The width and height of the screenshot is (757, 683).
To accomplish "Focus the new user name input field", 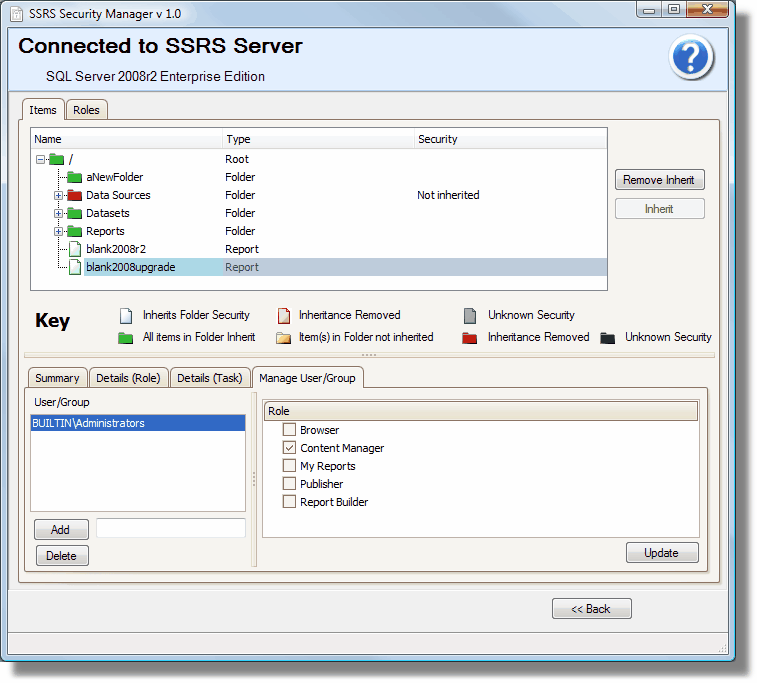I will coord(171,528).
